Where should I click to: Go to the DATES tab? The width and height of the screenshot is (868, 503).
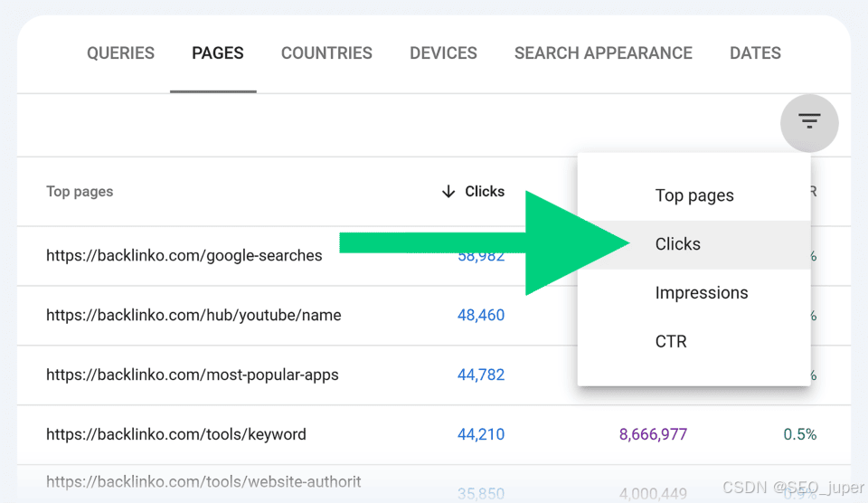755,53
